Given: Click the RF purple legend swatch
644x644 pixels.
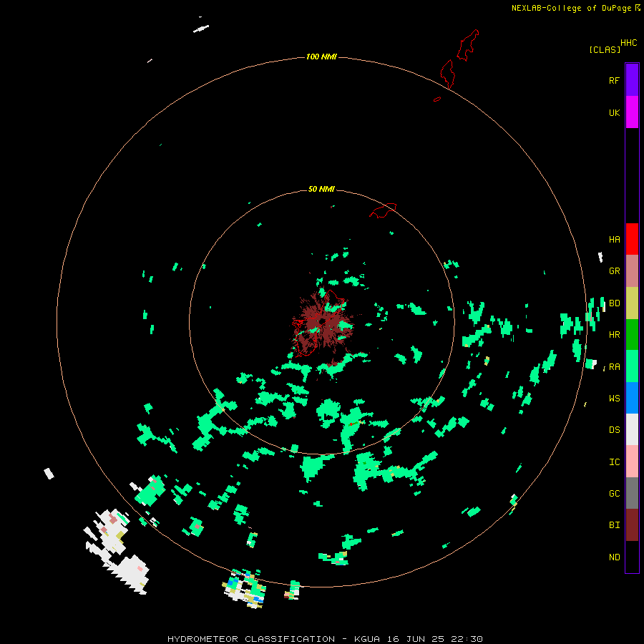Looking at the screenshot, I should click(x=632, y=80).
